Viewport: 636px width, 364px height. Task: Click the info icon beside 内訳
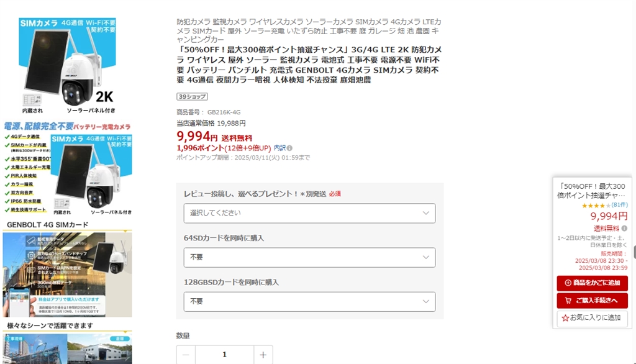tap(289, 148)
